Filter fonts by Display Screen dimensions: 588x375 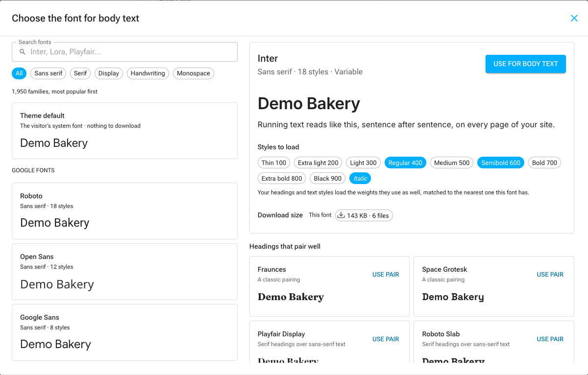109,73
